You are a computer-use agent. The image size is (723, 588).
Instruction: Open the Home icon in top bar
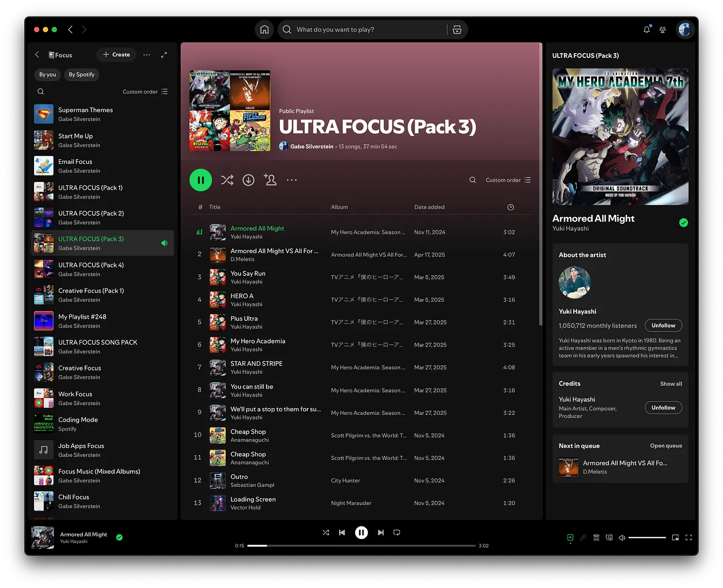click(264, 29)
